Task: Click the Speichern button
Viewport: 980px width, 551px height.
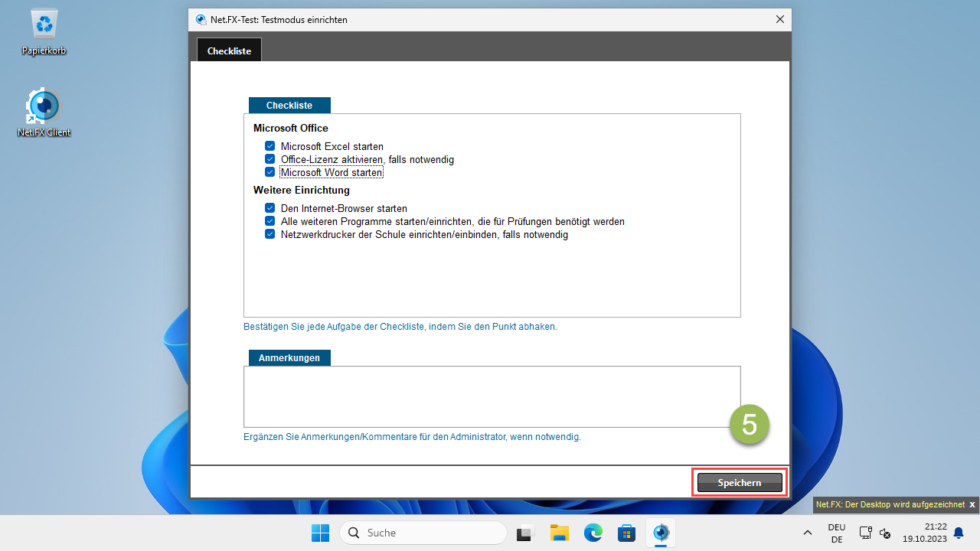Action: click(740, 483)
